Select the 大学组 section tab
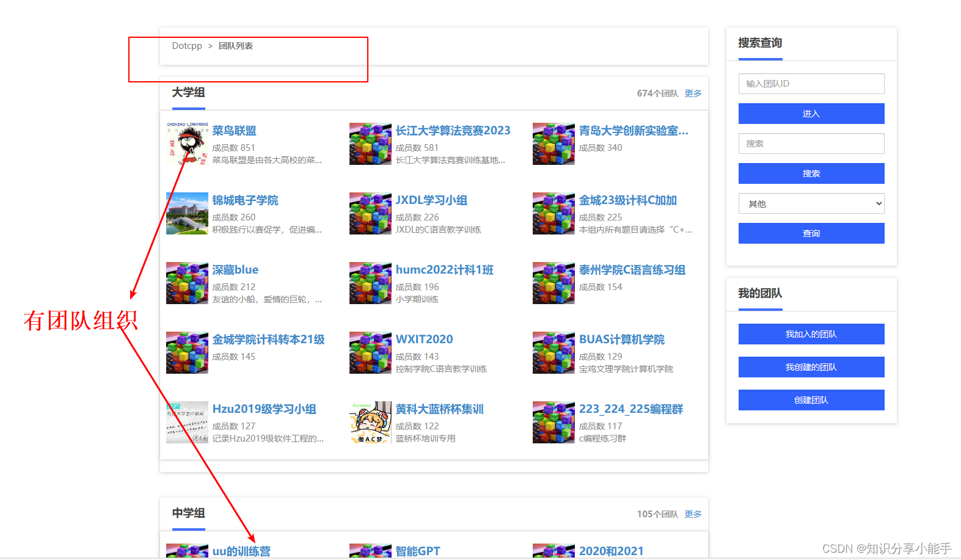The image size is (961, 560). pyautogui.click(x=188, y=93)
